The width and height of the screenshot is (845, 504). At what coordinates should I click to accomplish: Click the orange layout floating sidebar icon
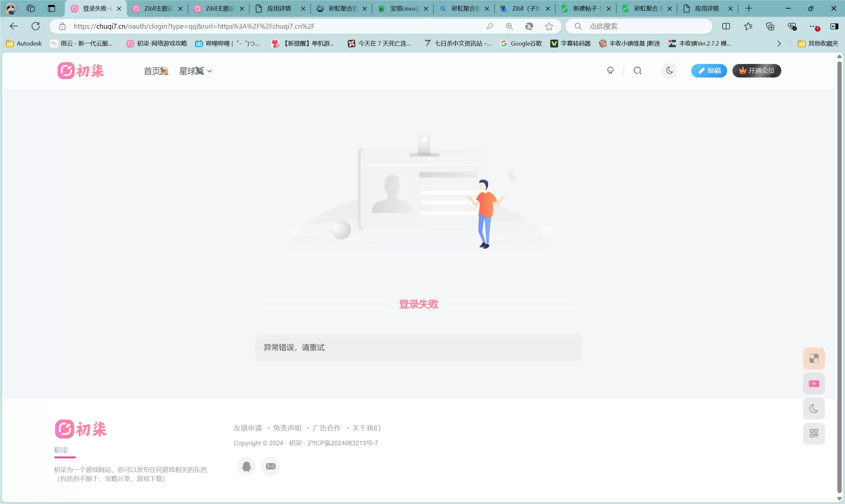814,358
